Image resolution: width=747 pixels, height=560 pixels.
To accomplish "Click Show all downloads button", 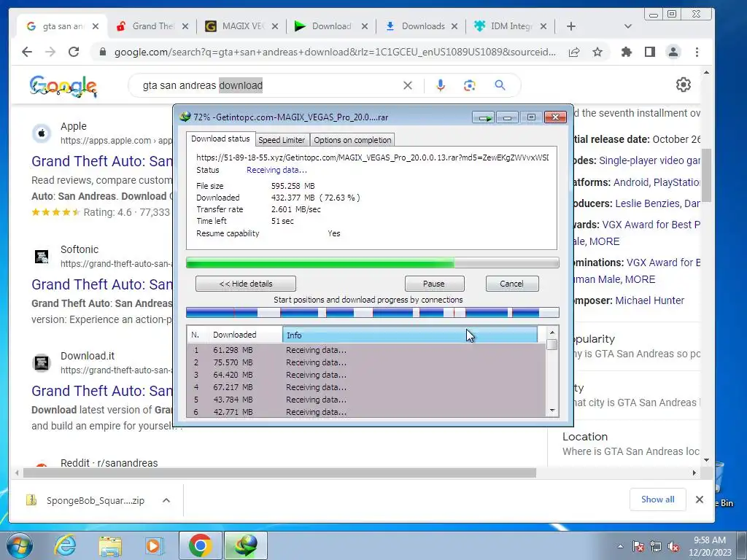I will pos(657,499).
